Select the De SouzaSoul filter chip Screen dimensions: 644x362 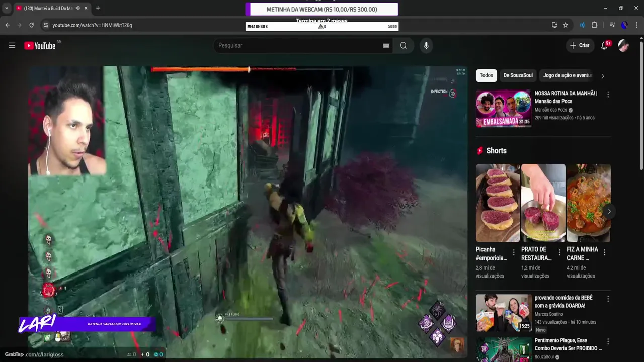point(518,75)
